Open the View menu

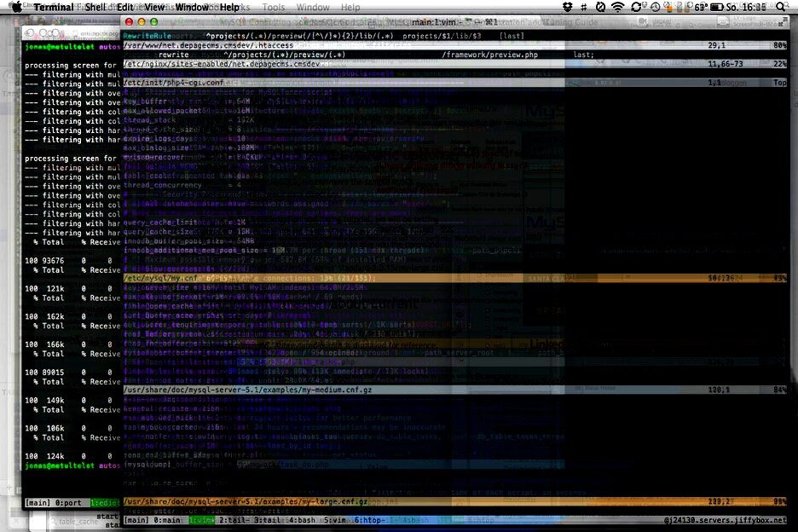point(154,7)
